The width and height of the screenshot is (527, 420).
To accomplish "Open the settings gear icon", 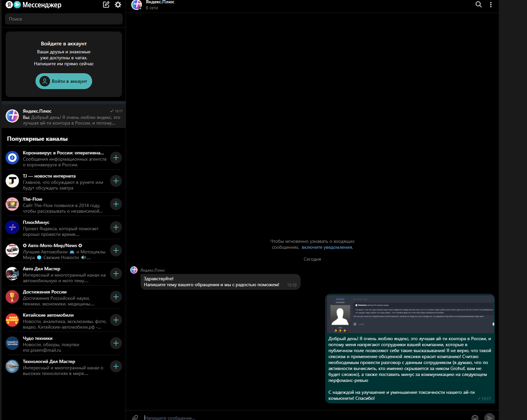I will coord(118,5).
